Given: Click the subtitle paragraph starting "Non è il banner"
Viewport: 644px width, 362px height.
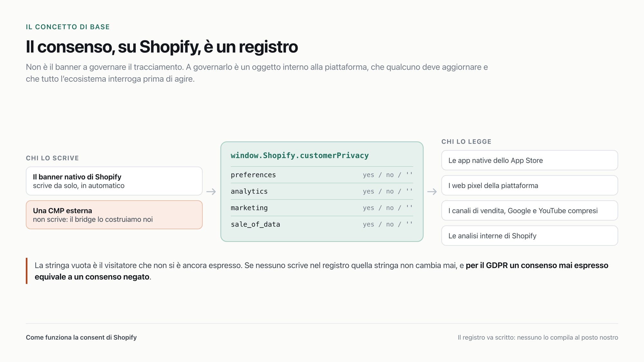Looking at the screenshot, I should (x=257, y=73).
